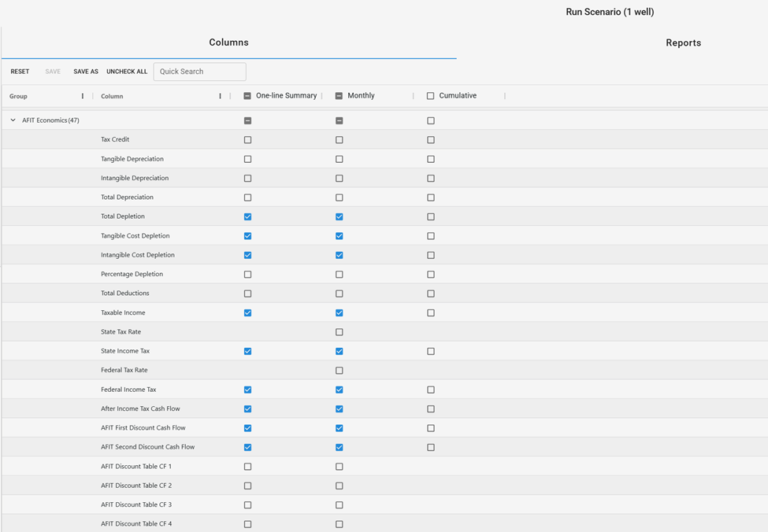The width and height of the screenshot is (768, 532).
Task: Toggle AFIT Economics group Monthly checkbox
Action: pyautogui.click(x=339, y=120)
